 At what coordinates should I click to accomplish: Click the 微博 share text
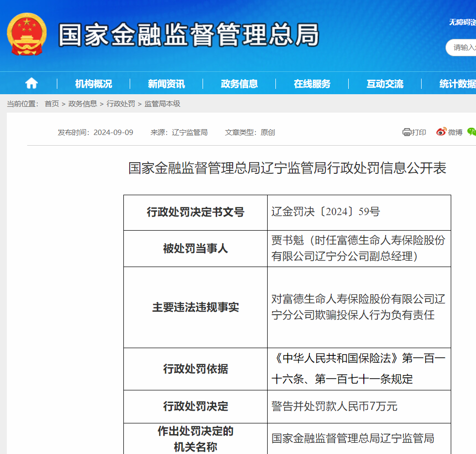tap(455, 132)
